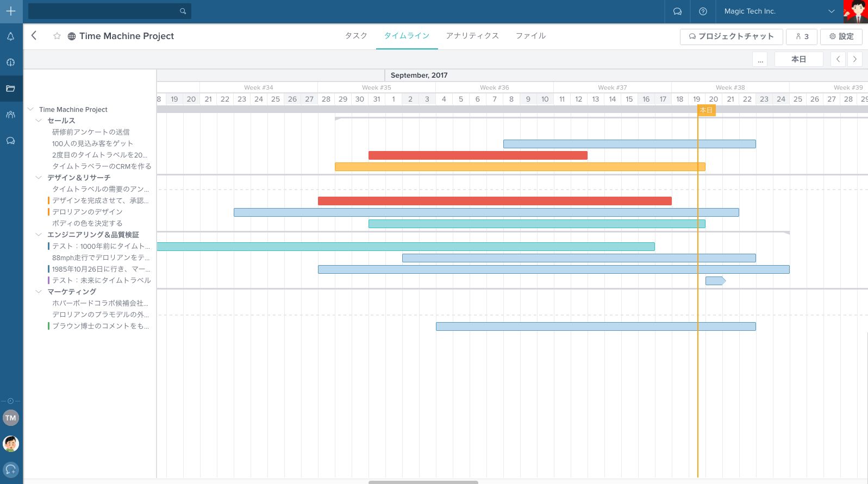This screenshot has height=484, width=868.
Task: Click the red bar for 2度目のタイムトラベル task
Action: click(x=478, y=155)
